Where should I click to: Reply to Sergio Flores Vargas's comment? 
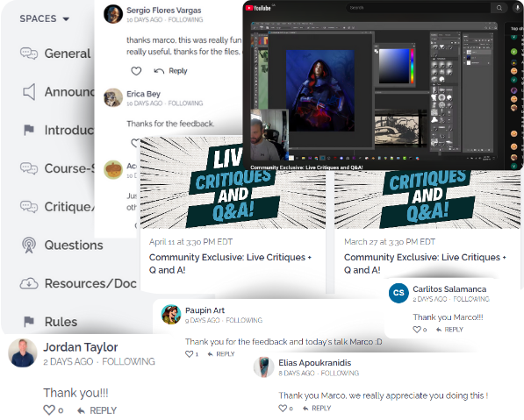click(x=178, y=71)
